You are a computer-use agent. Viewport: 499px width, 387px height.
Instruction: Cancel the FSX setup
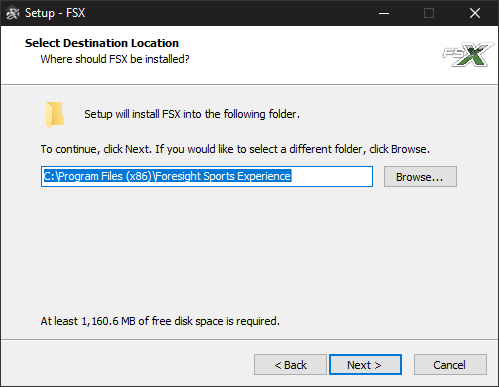(x=450, y=365)
